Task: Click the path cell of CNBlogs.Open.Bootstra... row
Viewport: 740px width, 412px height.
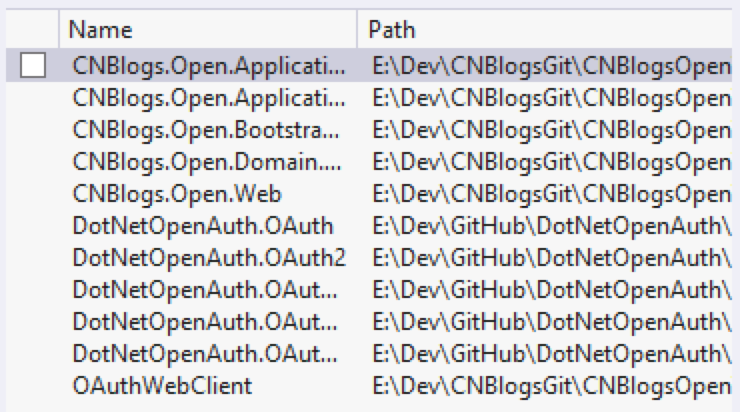Action: point(552,130)
